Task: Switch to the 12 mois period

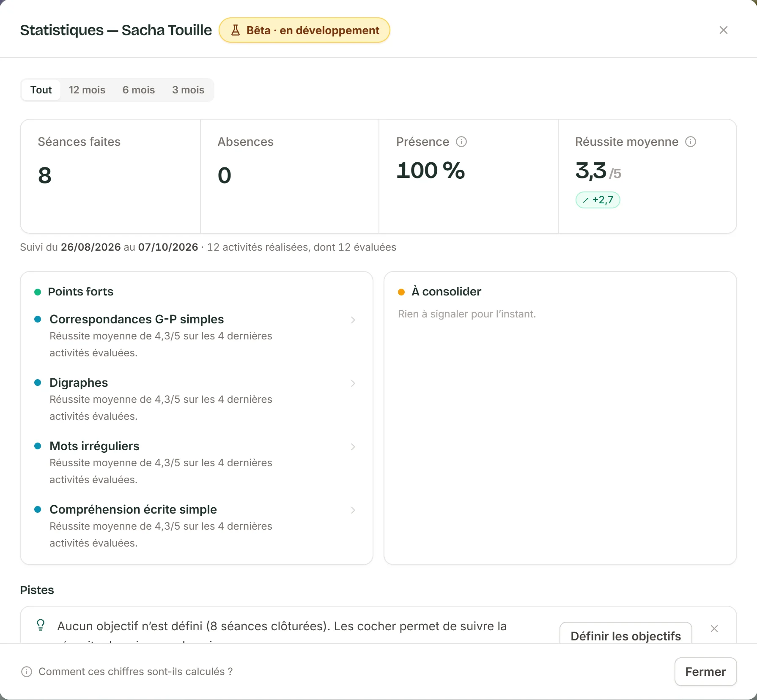Action: (87, 90)
